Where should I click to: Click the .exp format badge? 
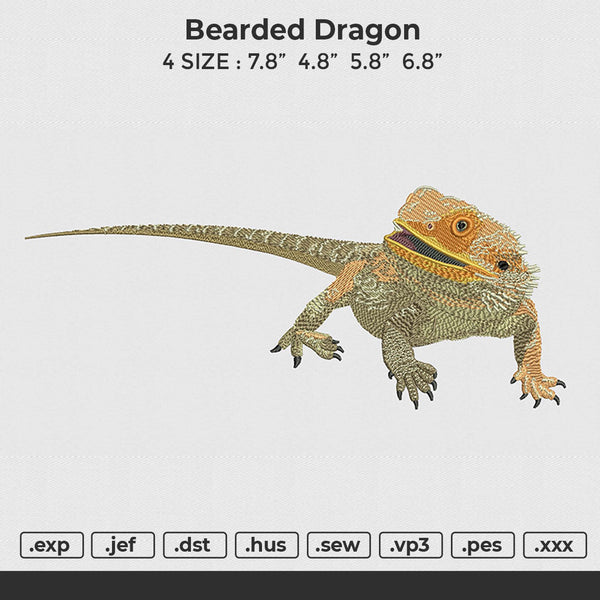point(52,545)
